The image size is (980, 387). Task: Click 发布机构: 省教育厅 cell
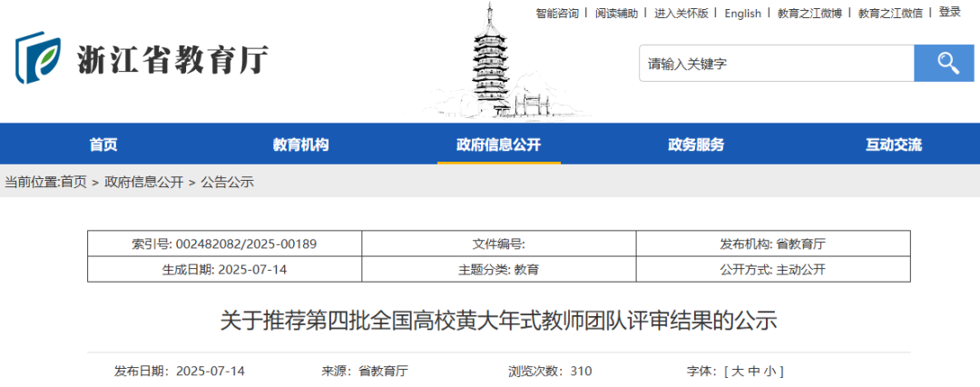click(773, 243)
